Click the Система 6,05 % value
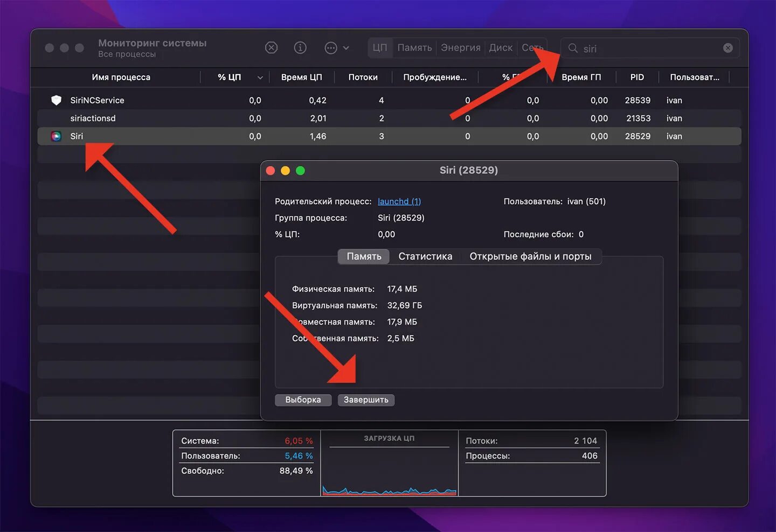This screenshot has height=532, width=776. 299,440
